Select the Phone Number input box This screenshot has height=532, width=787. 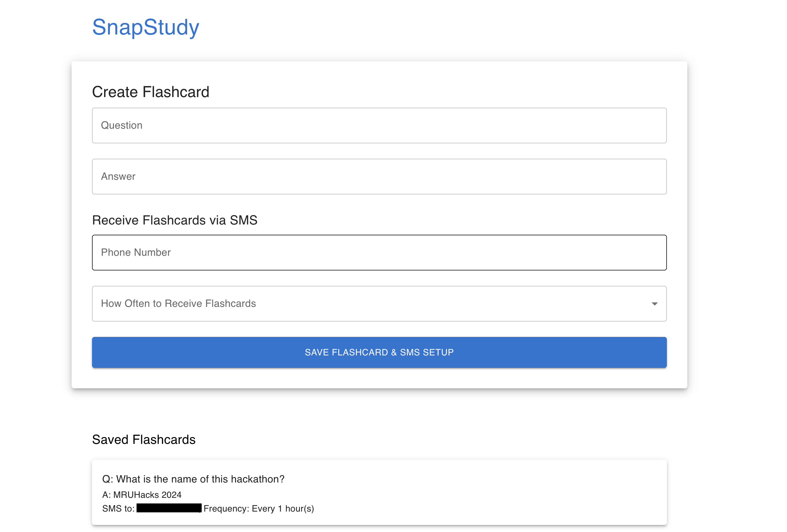(379, 253)
